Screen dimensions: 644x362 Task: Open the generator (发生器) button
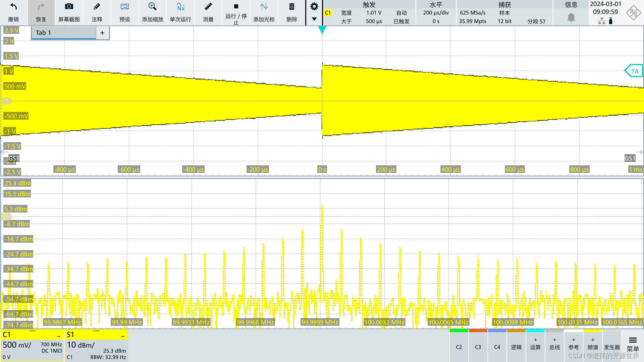(x=612, y=347)
